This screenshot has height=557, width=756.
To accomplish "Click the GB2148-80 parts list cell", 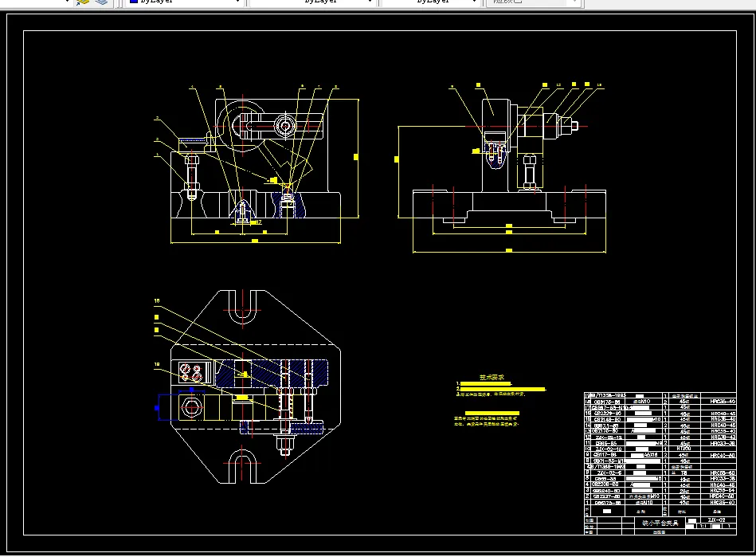I will [608, 419].
